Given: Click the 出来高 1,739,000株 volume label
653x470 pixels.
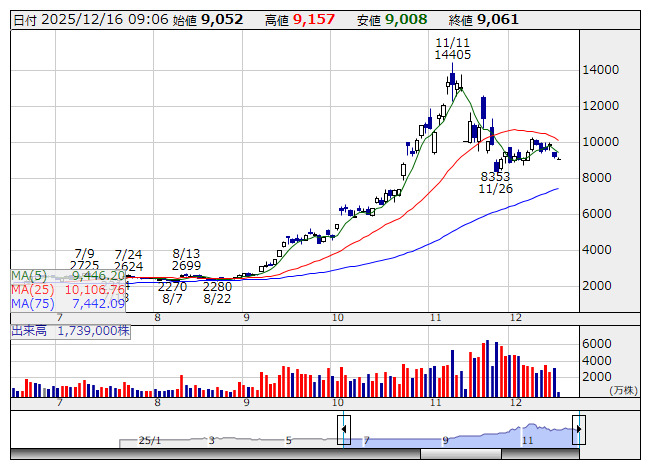Looking at the screenshot, I should coord(70,331).
